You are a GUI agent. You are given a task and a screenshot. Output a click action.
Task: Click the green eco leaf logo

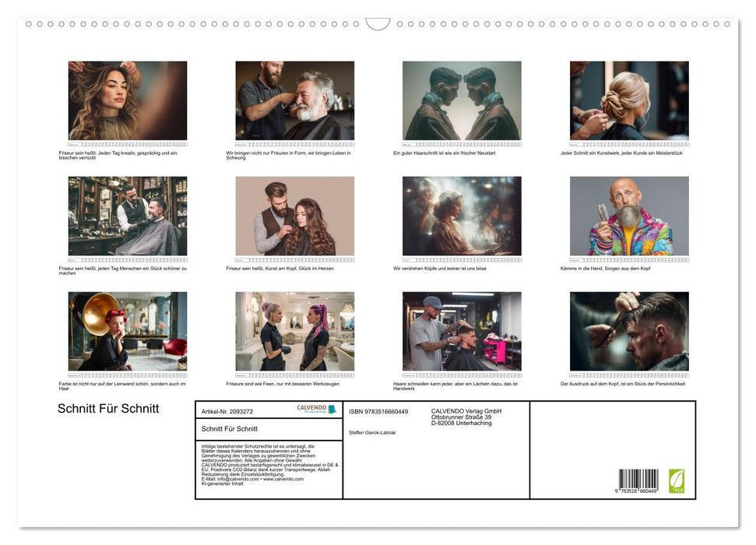tap(676, 480)
